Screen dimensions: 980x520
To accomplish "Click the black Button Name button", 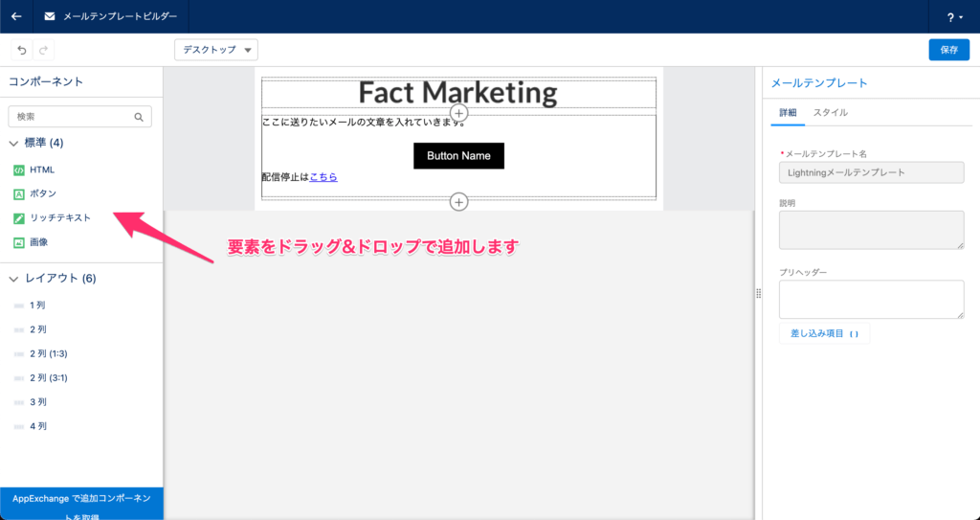I will pos(458,156).
